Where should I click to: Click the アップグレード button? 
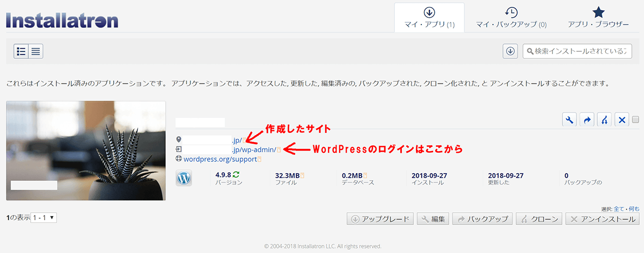[x=380, y=219]
